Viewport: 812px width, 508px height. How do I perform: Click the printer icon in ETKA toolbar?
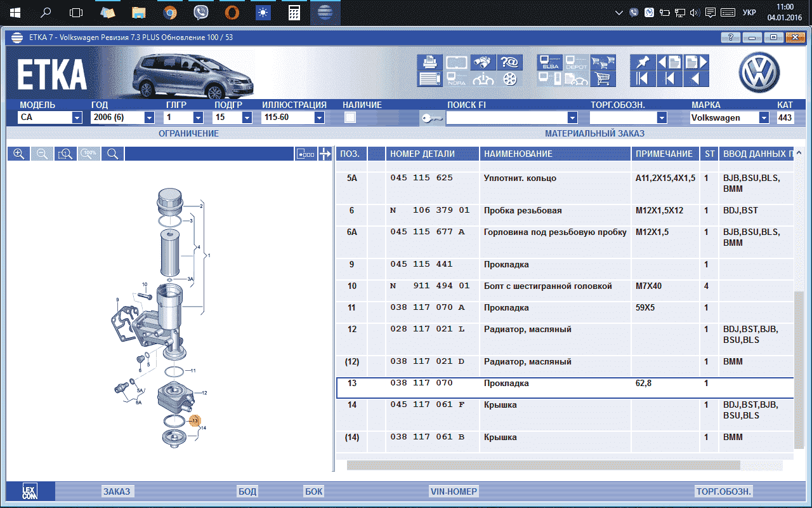coord(429,62)
